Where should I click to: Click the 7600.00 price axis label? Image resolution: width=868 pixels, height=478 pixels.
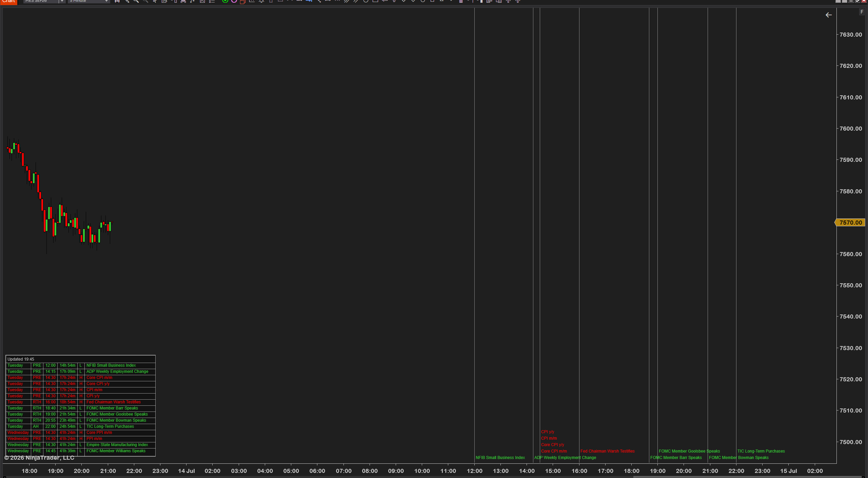[851, 129]
